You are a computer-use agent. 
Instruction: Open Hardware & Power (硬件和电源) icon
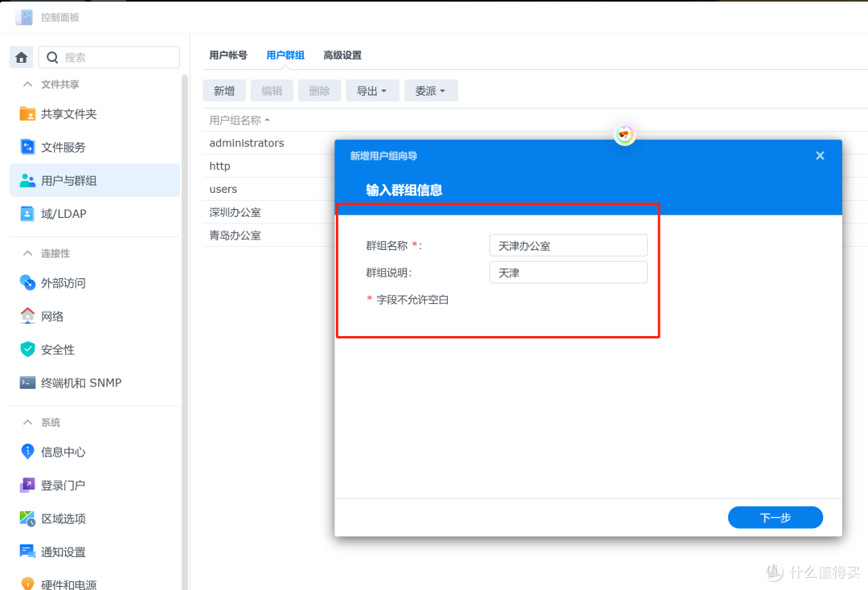pos(27,584)
